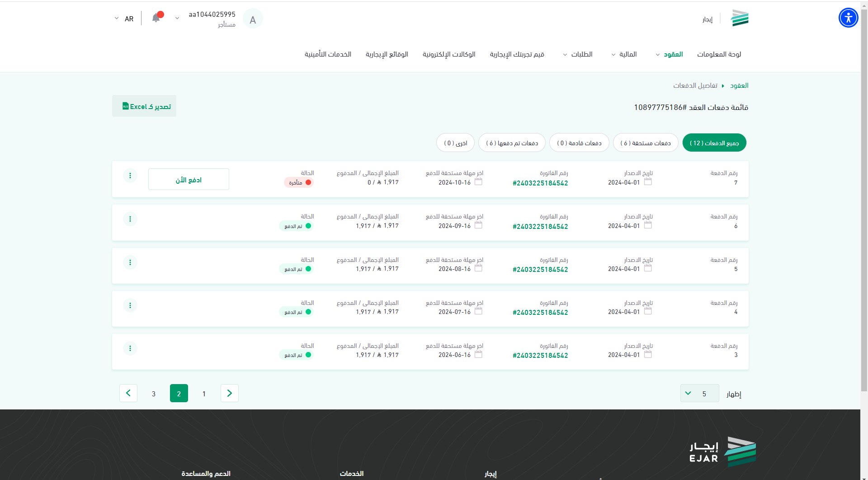
Task: Click due-date calendar icon for payment 6
Action: click(478, 225)
